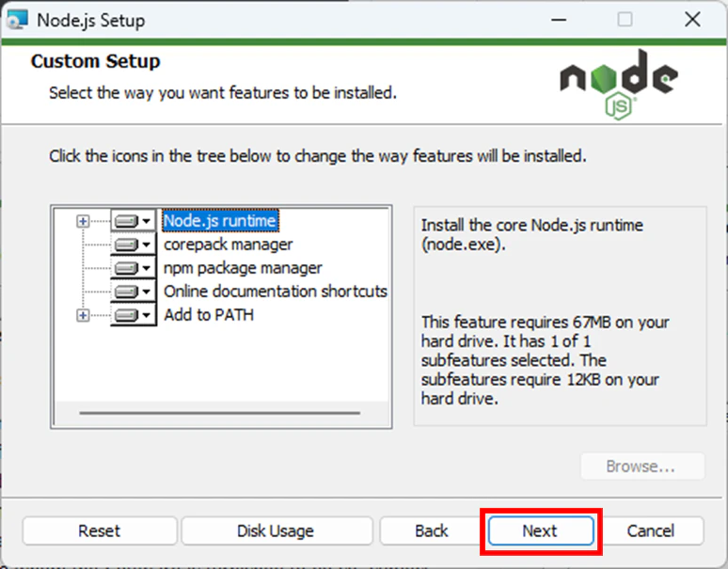Click the 'Custom Setup' heading
Screen dimensions: 728x569
point(96,61)
